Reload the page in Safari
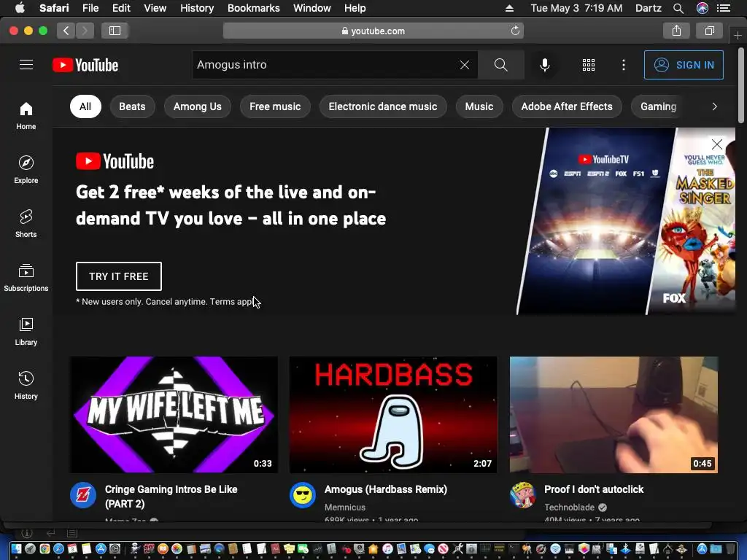The image size is (747, 560). point(515,31)
